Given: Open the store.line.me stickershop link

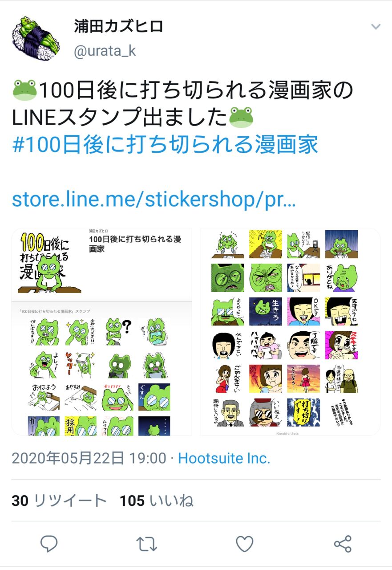Looking at the screenshot, I should (154, 199).
